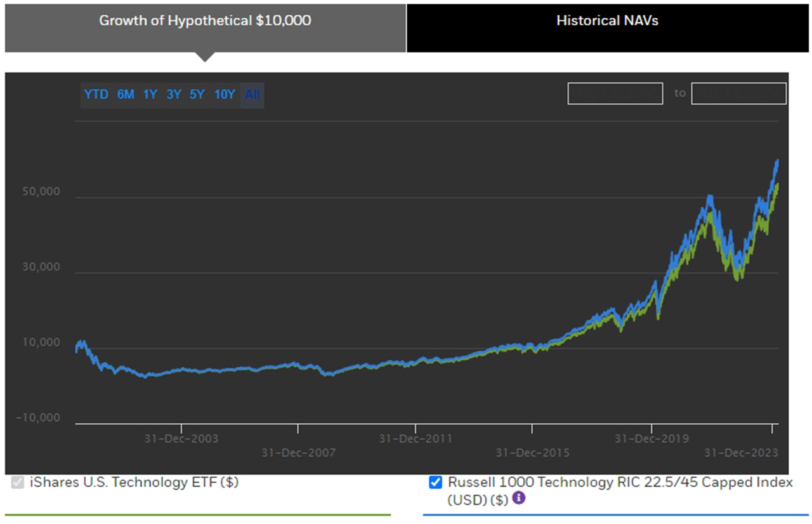812x524 pixels.
Task: Click the chart start date input field
Action: tap(615, 94)
